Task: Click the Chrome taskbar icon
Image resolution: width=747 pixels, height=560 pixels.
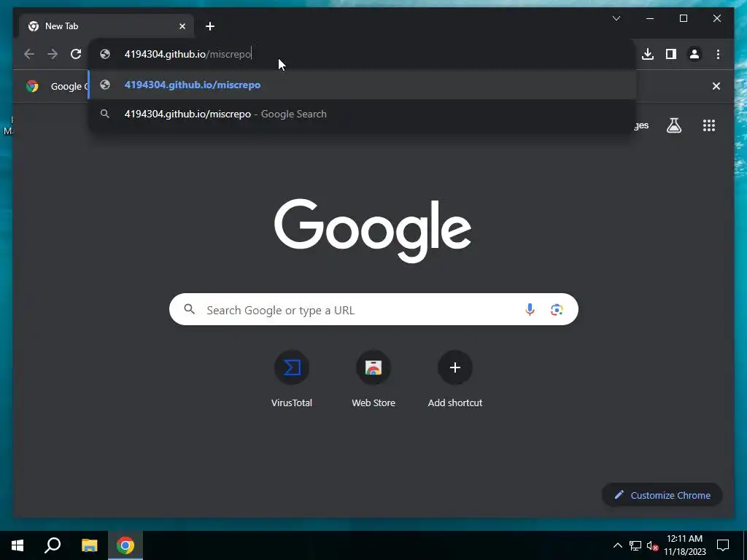Action: 125,545
